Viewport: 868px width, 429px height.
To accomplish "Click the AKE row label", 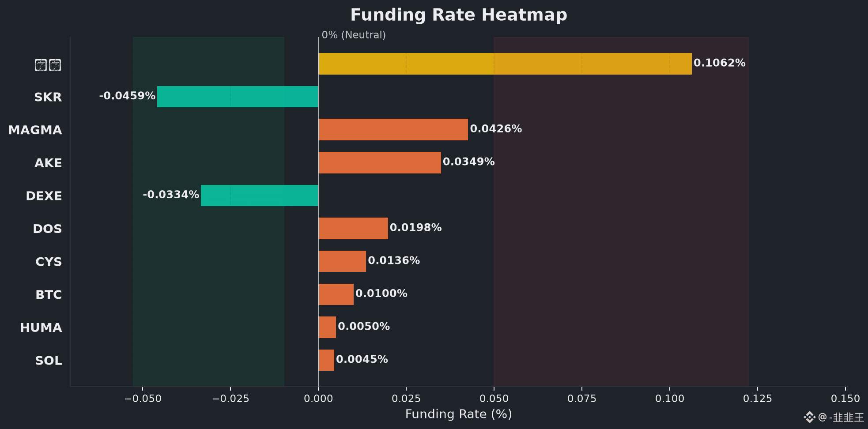I will [49, 163].
